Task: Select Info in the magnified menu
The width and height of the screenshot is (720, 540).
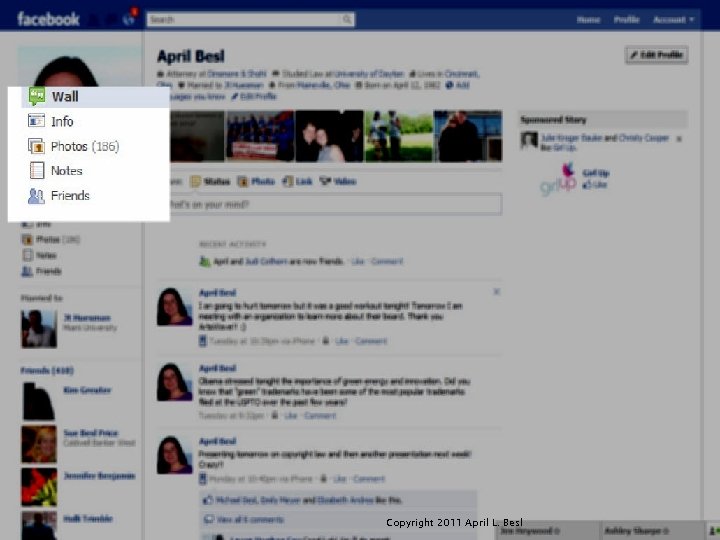Action: (x=62, y=121)
